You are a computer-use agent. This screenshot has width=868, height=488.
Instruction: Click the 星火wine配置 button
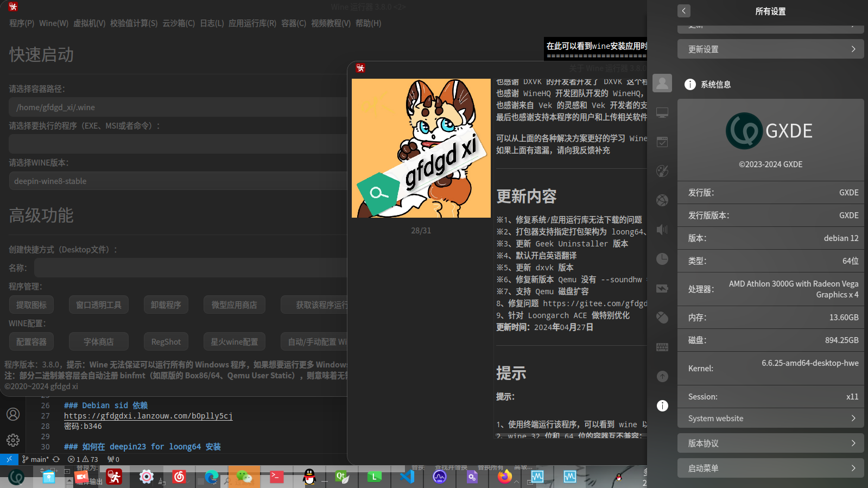click(x=235, y=341)
